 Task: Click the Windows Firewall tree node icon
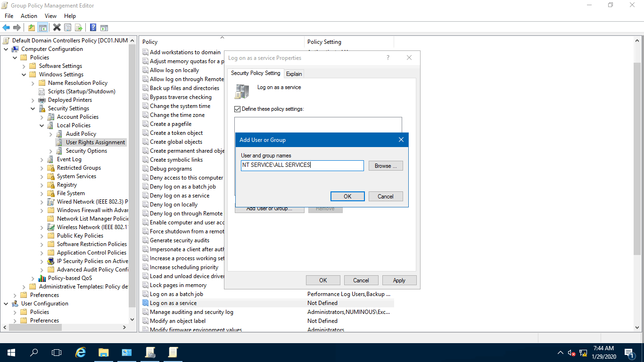51,210
